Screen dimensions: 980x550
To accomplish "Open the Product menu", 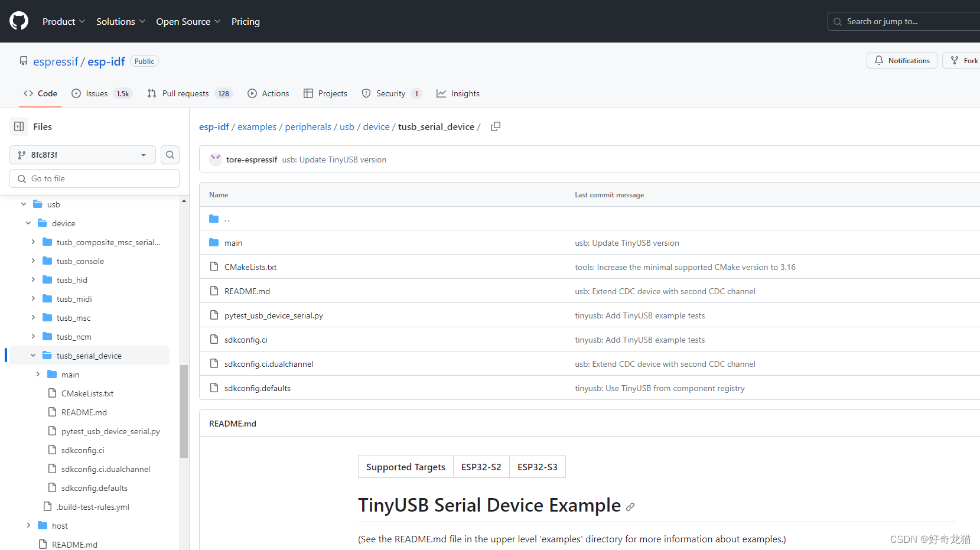I will [x=64, y=21].
